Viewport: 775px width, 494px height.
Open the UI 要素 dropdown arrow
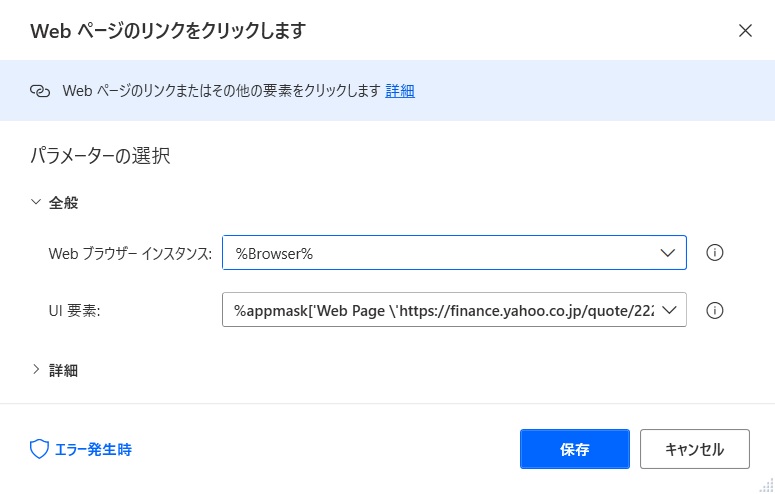(669, 311)
